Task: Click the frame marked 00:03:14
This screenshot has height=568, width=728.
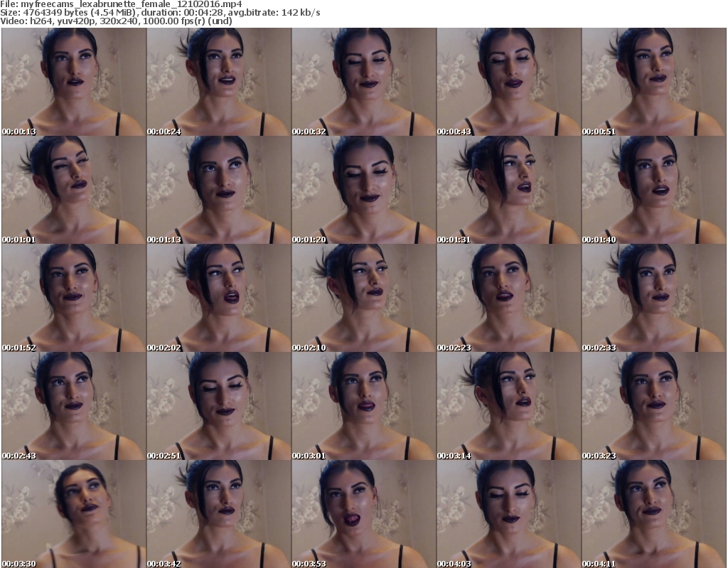Action: (x=508, y=406)
